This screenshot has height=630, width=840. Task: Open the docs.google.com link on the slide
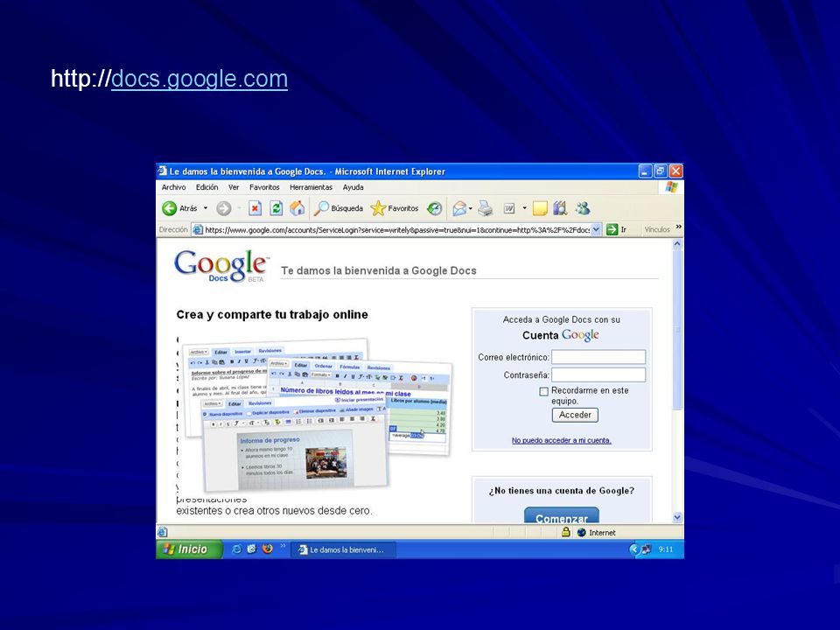(199, 79)
